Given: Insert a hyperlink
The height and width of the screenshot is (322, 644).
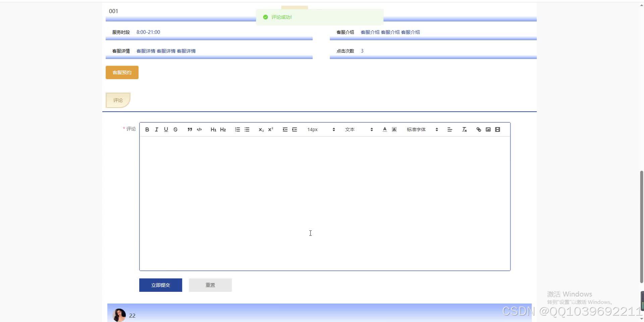Looking at the screenshot, I should [479, 129].
